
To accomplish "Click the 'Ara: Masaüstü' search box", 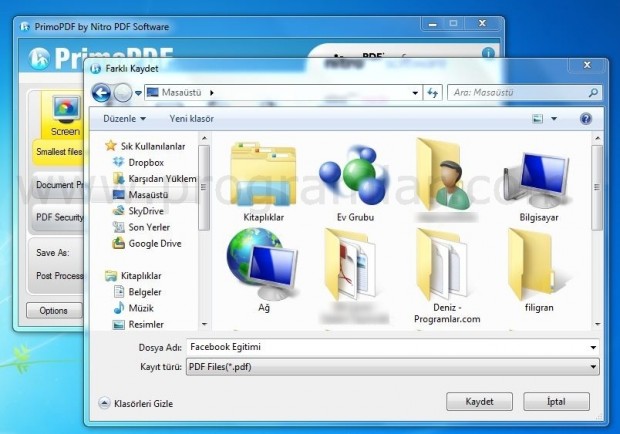I will 525,93.
